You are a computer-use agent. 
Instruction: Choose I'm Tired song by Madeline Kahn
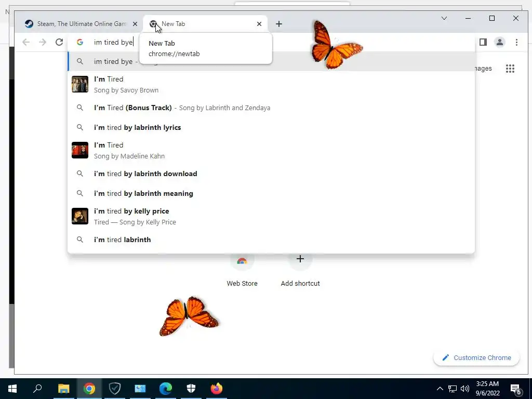(271, 150)
